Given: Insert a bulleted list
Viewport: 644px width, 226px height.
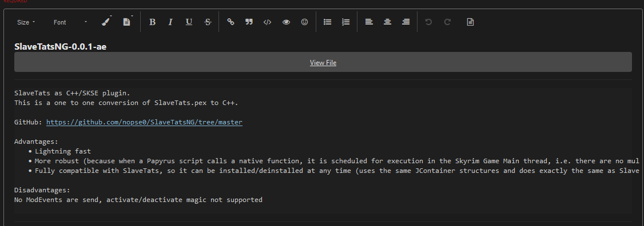Looking at the screenshot, I should [327, 22].
